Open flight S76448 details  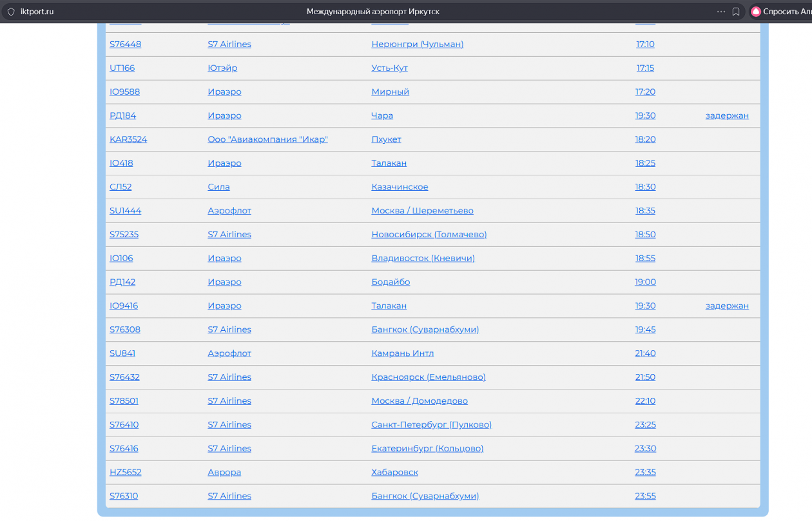tap(125, 44)
